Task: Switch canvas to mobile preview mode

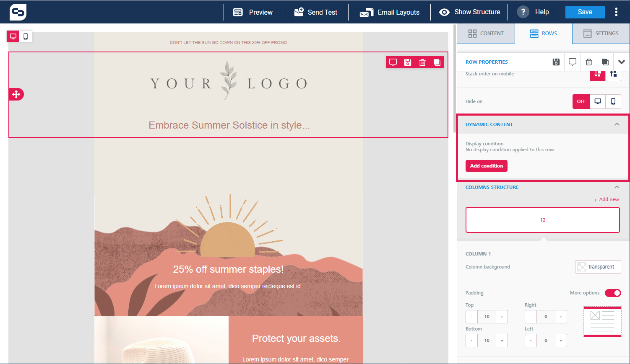Action: click(x=26, y=36)
